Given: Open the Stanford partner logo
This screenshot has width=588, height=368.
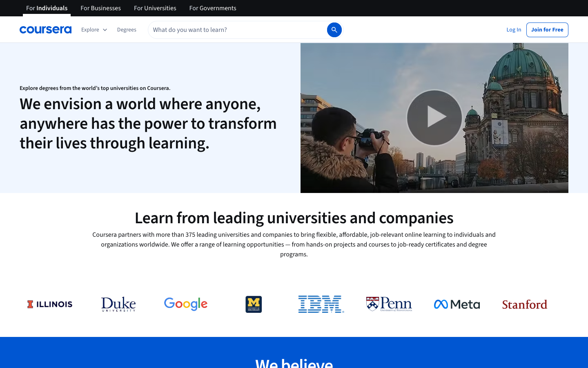Looking at the screenshot, I should click(x=525, y=305).
